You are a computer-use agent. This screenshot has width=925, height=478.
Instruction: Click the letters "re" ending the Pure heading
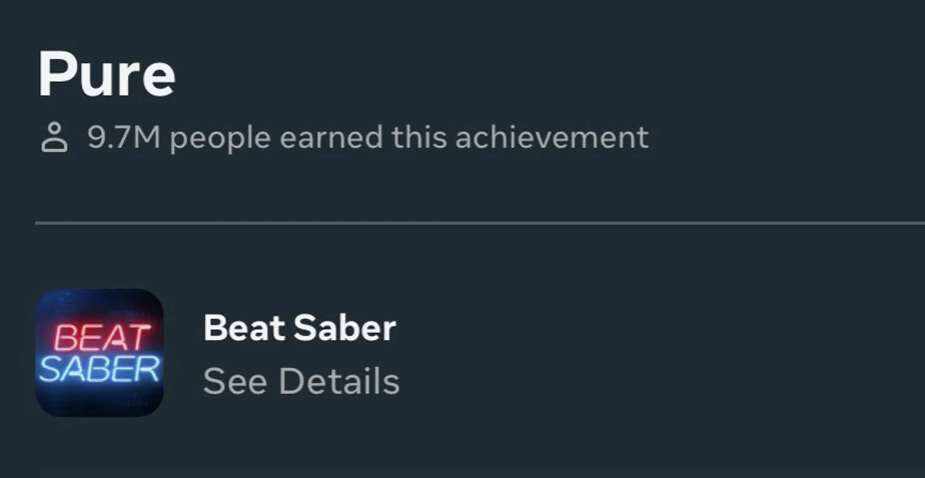pos(152,78)
